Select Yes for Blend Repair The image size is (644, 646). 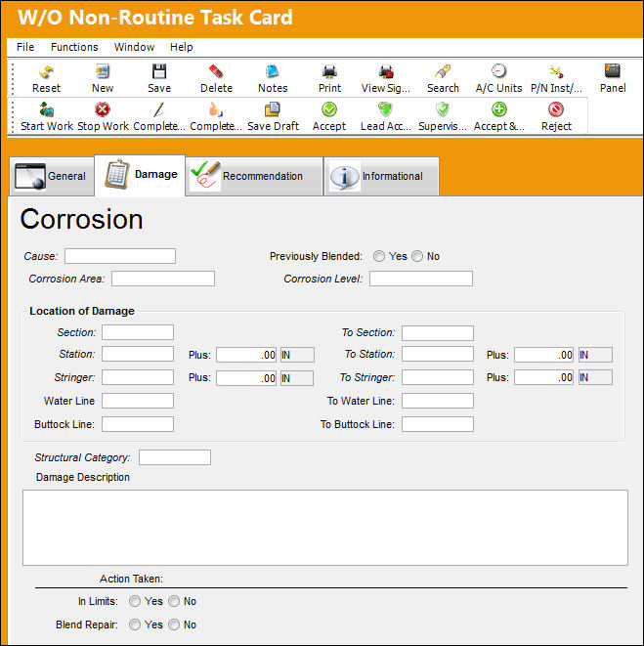pos(134,624)
